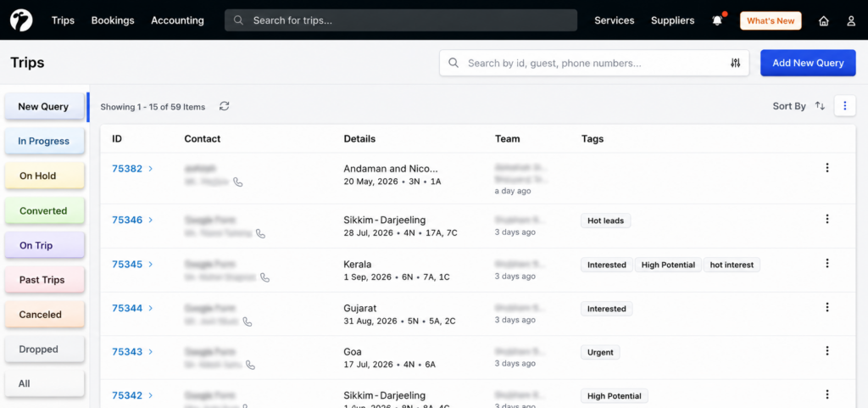The height and width of the screenshot is (408, 868).
Task: Open Suppliers in top navigation
Action: 672,20
